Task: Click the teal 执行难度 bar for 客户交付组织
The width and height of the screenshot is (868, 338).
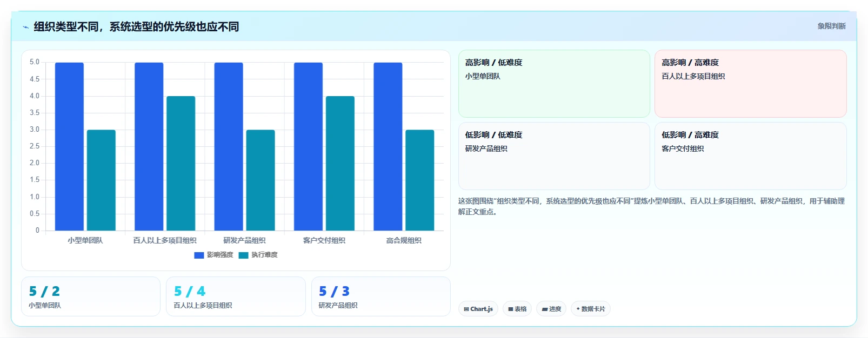Action: coord(340,164)
